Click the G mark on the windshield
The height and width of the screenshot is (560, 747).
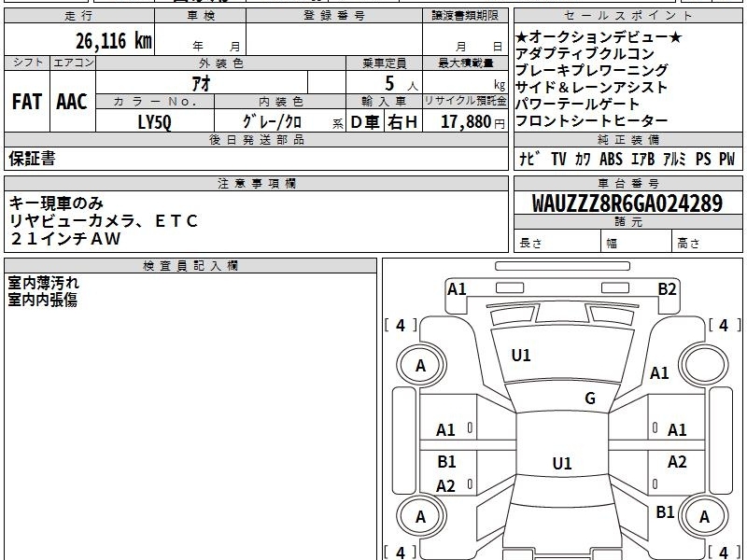tap(590, 399)
